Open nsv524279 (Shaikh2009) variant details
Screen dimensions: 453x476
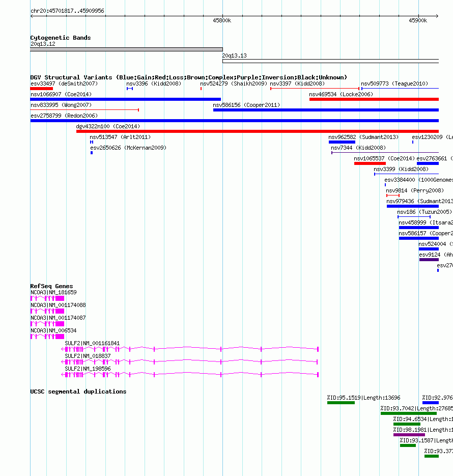201,89
